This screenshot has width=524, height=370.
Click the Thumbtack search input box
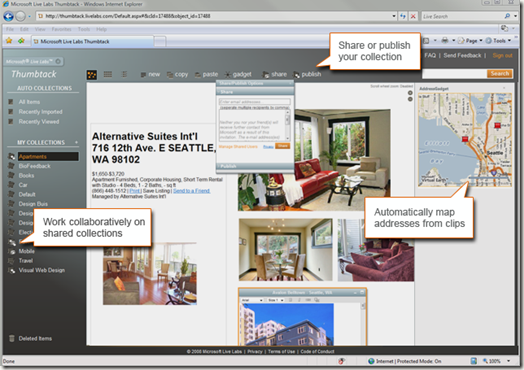coord(454,74)
